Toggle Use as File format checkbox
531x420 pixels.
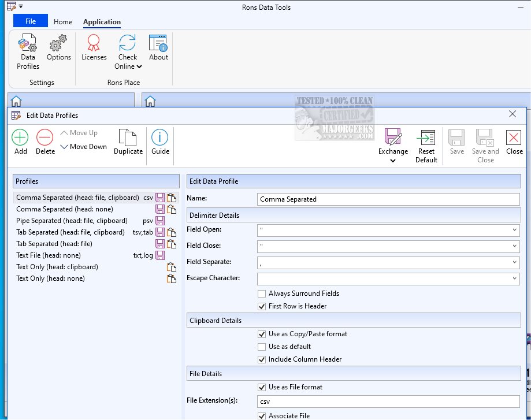261,387
